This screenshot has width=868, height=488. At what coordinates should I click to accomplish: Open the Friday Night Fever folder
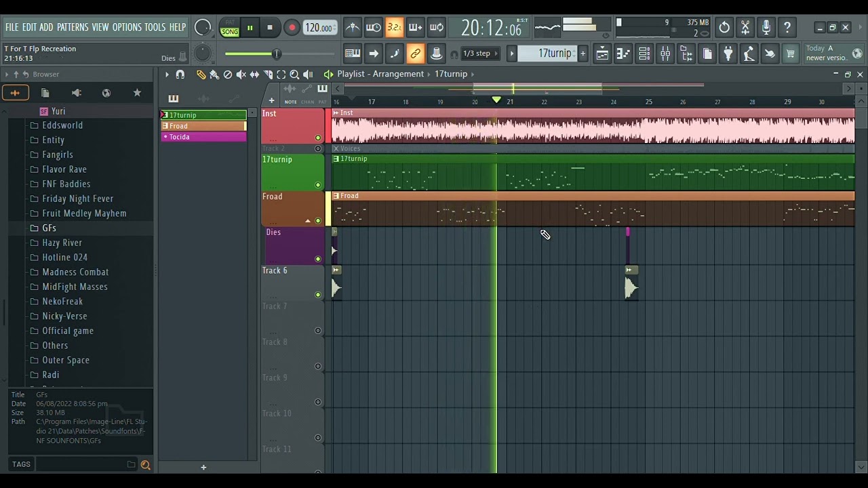(78, 199)
